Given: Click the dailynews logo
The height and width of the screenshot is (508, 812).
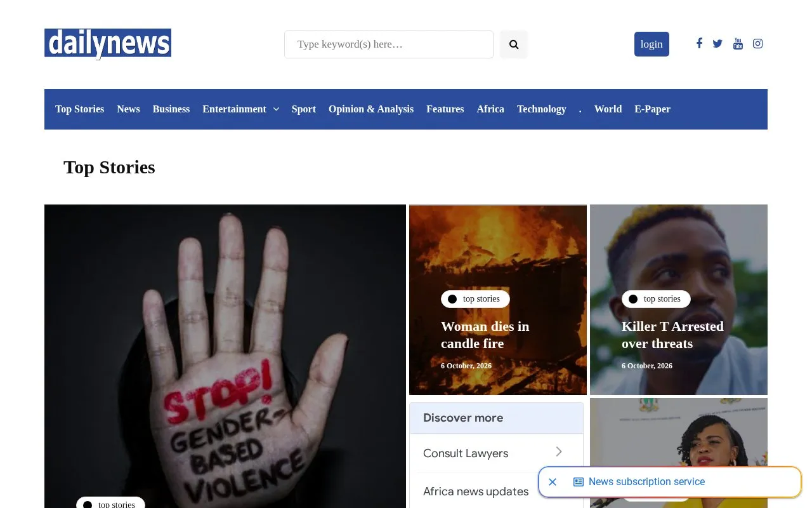Looking at the screenshot, I should pyautogui.click(x=108, y=43).
